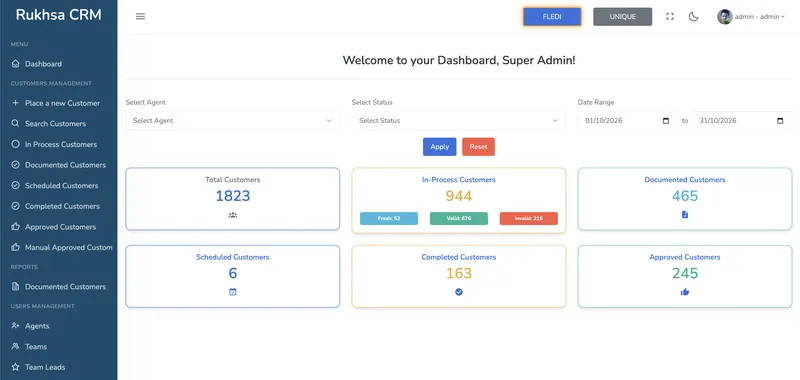Open Approved Customers in sidebar
The height and width of the screenshot is (380, 800).
[59, 226]
